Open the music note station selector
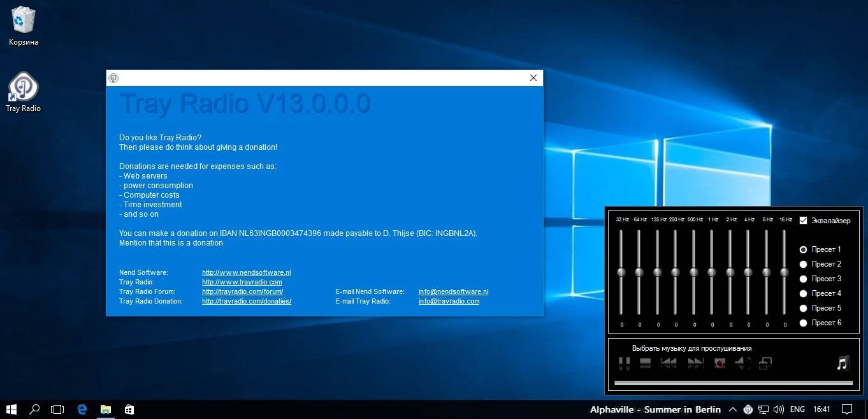868x419 pixels. click(843, 364)
